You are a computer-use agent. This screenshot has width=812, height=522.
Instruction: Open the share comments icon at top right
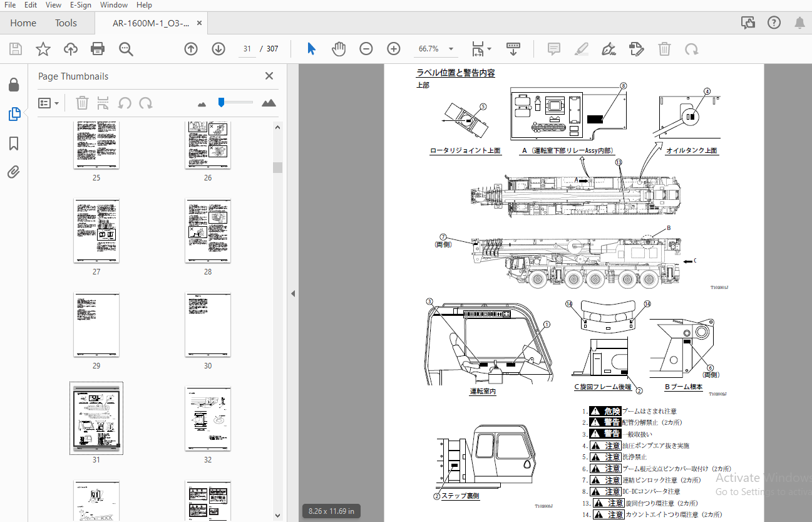tap(748, 23)
